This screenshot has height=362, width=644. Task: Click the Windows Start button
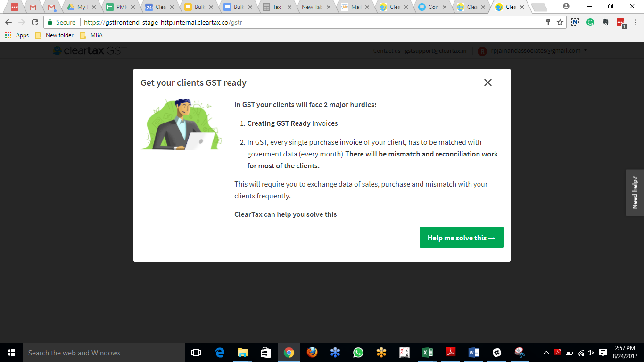coord(11,353)
